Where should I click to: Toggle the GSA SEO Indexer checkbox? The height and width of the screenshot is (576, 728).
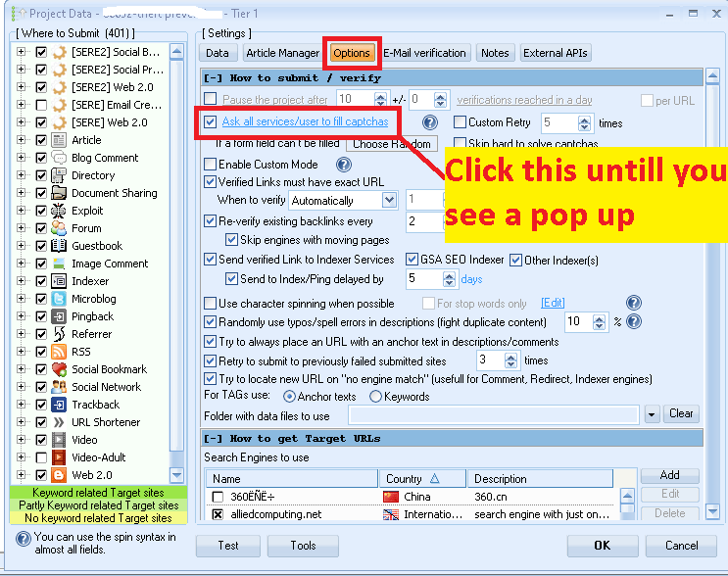click(x=413, y=260)
